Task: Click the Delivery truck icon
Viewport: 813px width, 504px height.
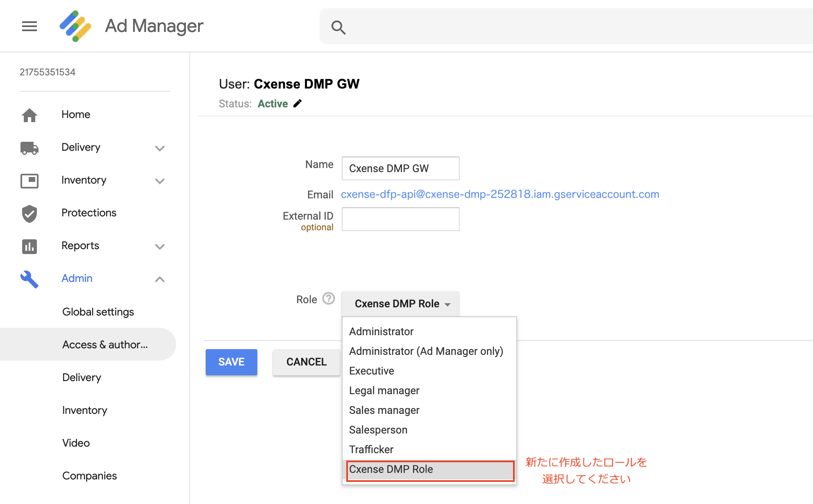Action: click(30, 148)
